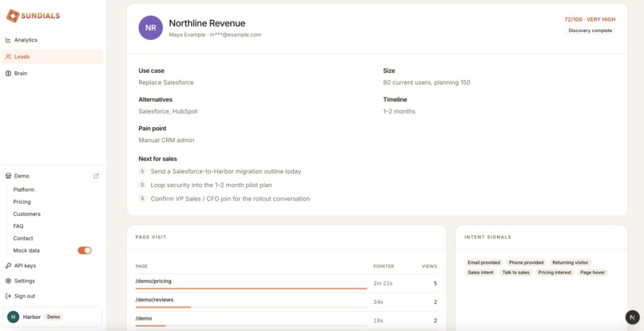Open the Pricing demo page
Viewport: 644px width, 331px height.
coord(22,202)
